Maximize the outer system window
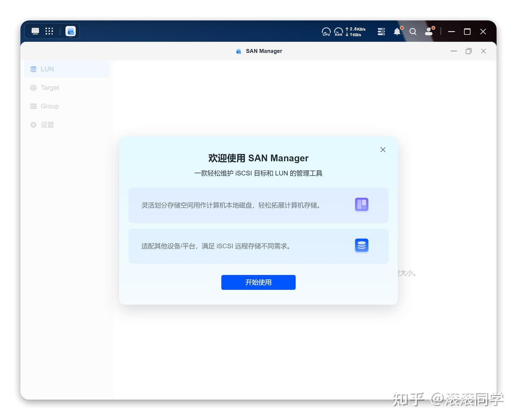Screen dimensions: 517x420 point(467,32)
